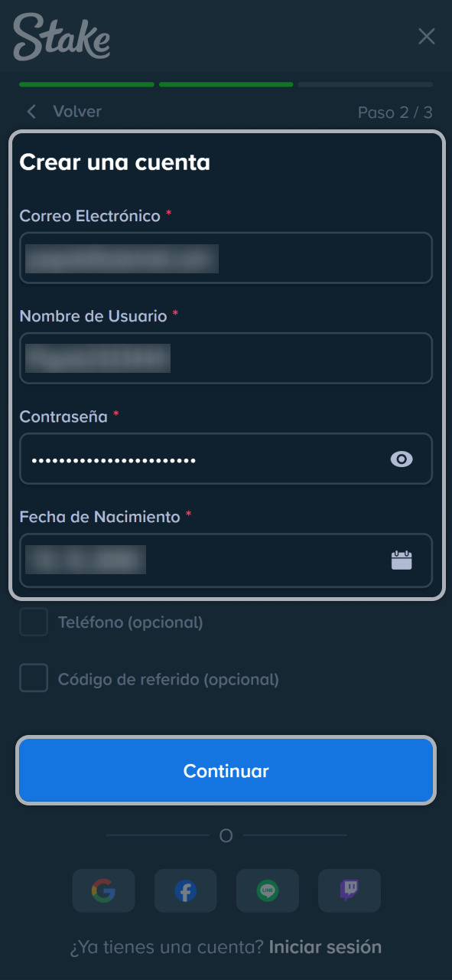Sign up using the Twitch icon

tap(349, 890)
